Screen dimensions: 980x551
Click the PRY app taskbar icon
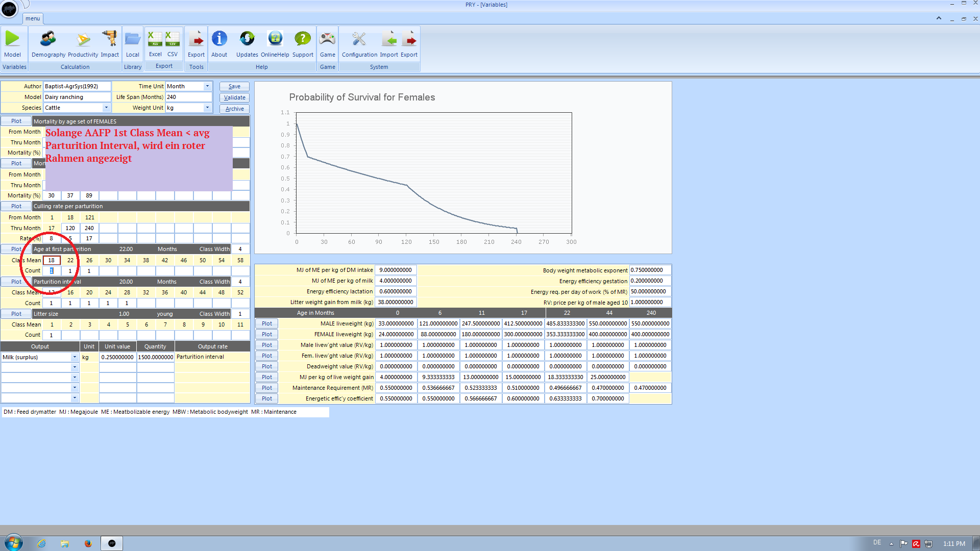(x=112, y=543)
